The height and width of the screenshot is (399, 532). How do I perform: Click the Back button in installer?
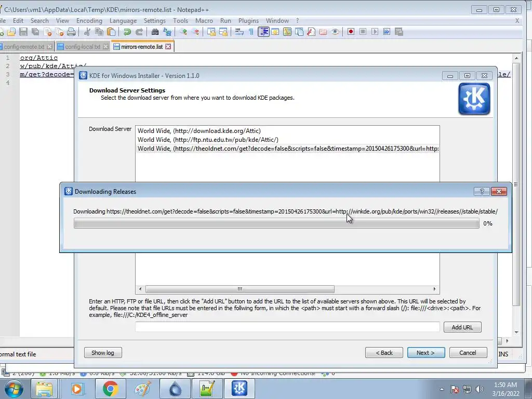[384, 353]
